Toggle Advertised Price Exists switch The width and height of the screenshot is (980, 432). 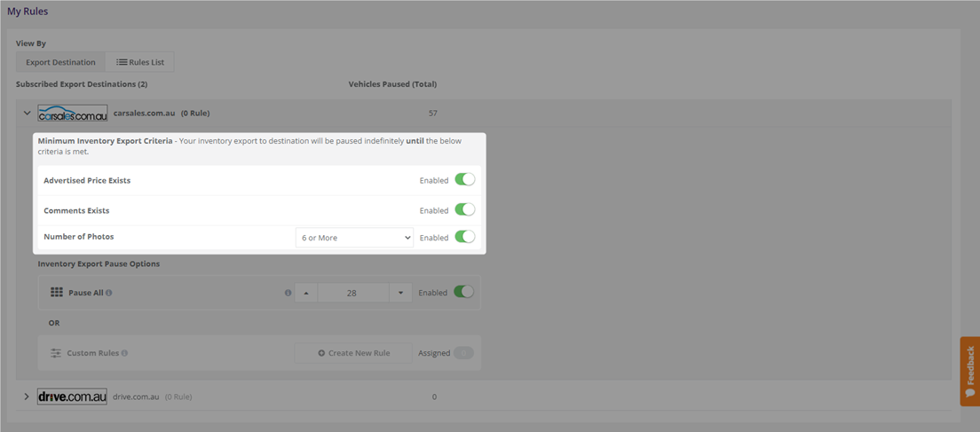[464, 180]
